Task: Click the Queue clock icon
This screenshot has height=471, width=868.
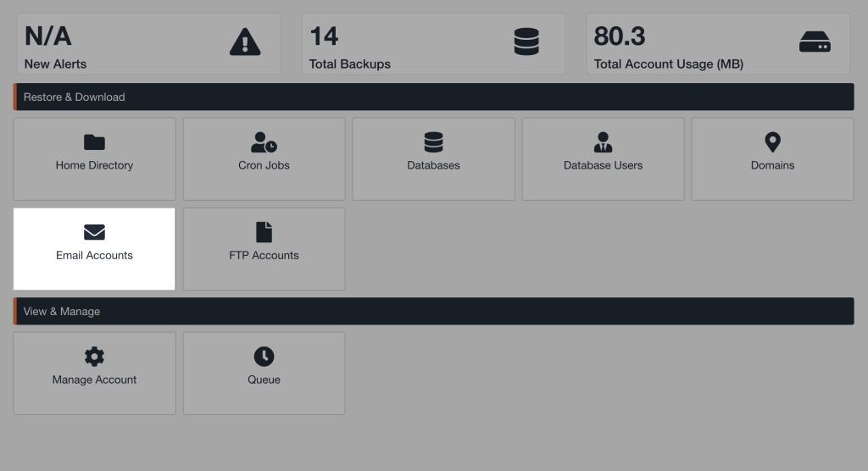Action: pyautogui.click(x=264, y=357)
